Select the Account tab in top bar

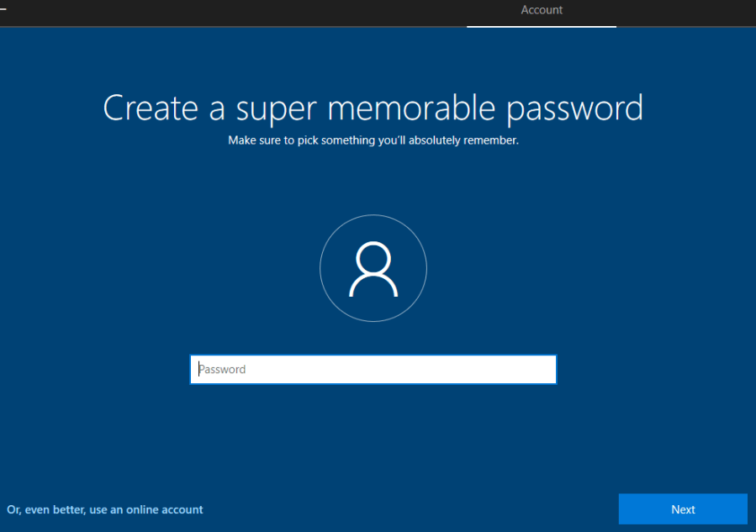click(542, 10)
